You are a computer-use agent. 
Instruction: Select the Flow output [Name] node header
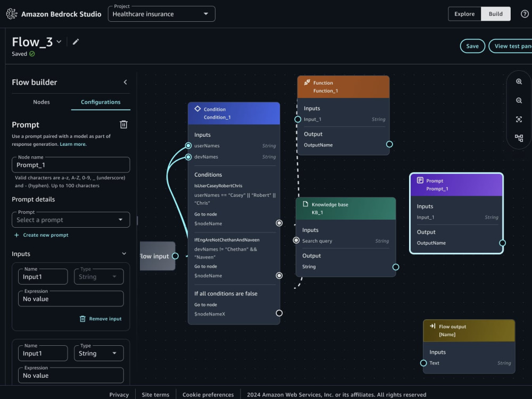(x=469, y=330)
